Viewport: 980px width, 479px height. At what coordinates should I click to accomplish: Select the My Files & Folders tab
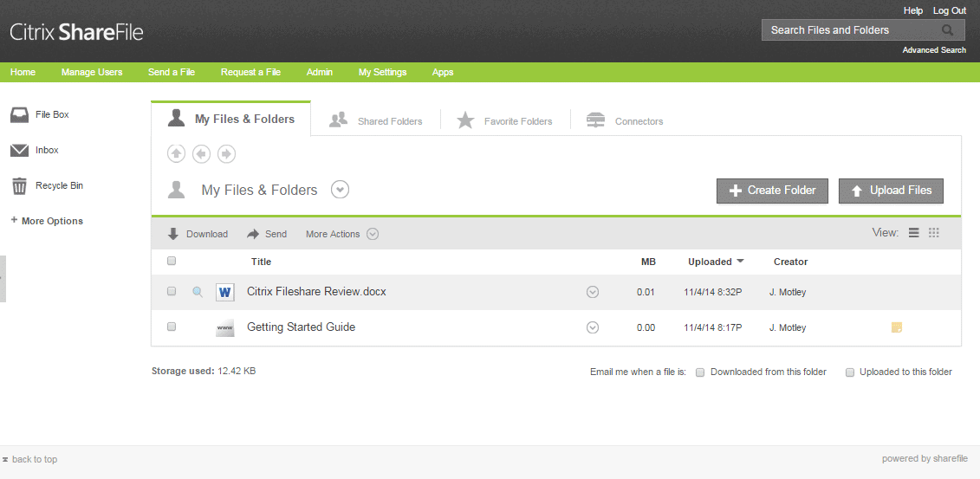coord(230,119)
